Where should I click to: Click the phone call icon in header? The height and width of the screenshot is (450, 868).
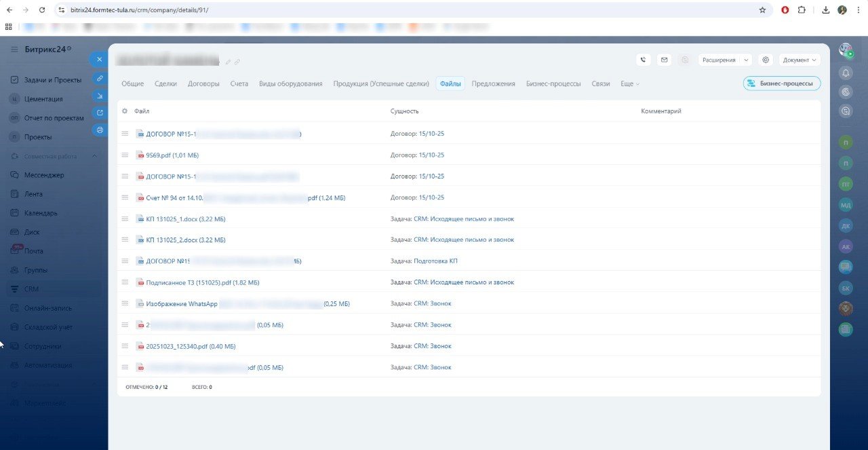644,60
